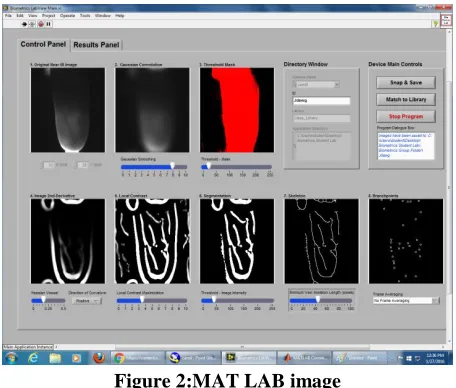Click the Original Near-IR image display
This screenshot has width=456, height=388.
(68, 110)
